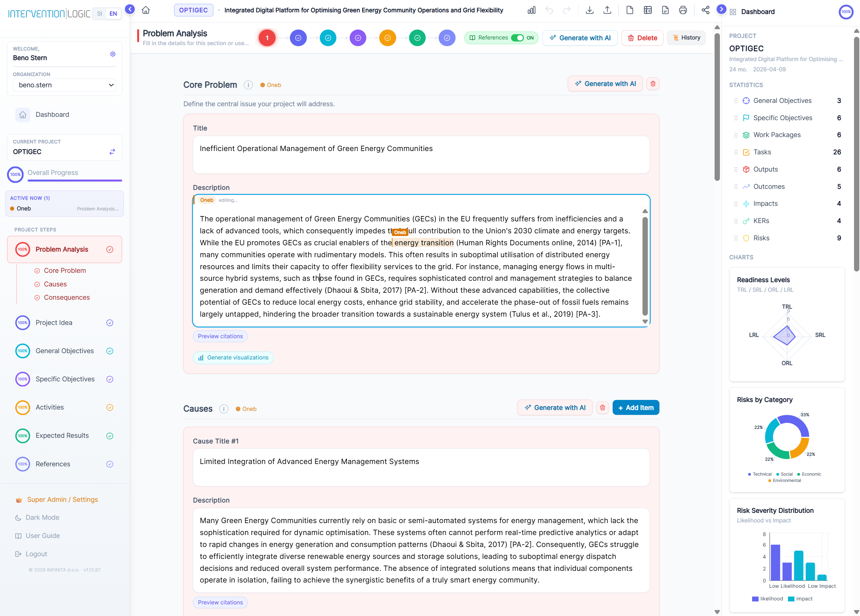Open Specific Objectives step
Viewport: 860px width, 616px height.
(64, 379)
